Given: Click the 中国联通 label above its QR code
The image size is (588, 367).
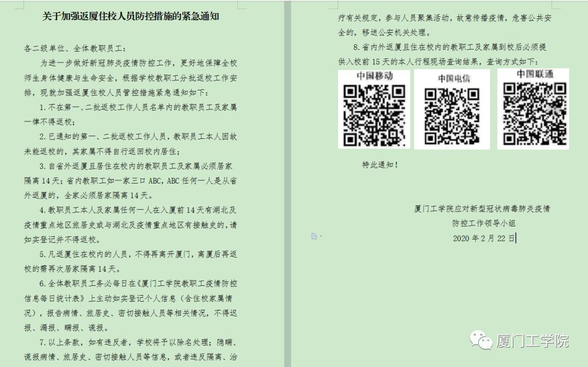Looking at the screenshot, I should tap(534, 74).
